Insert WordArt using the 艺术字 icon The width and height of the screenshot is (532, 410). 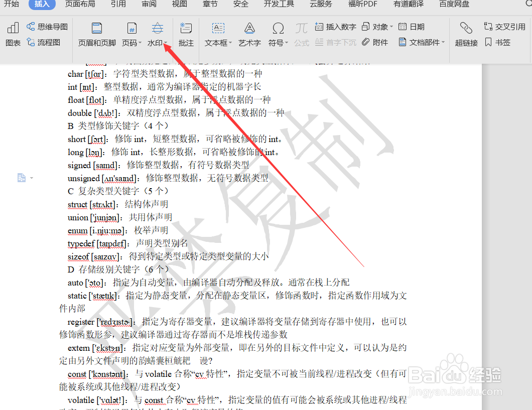coord(249,35)
